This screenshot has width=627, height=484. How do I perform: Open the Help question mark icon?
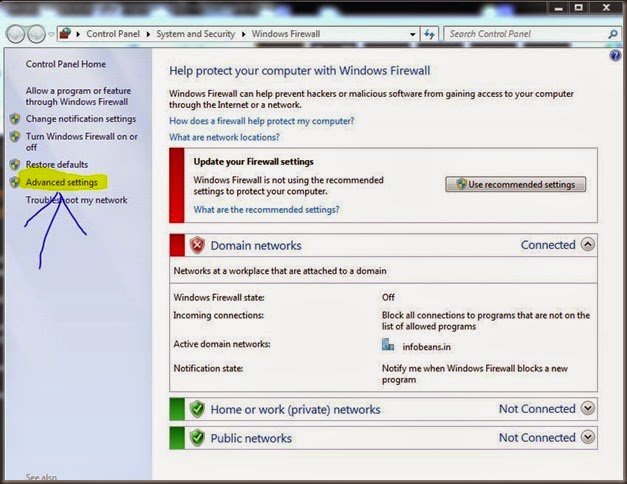615,55
